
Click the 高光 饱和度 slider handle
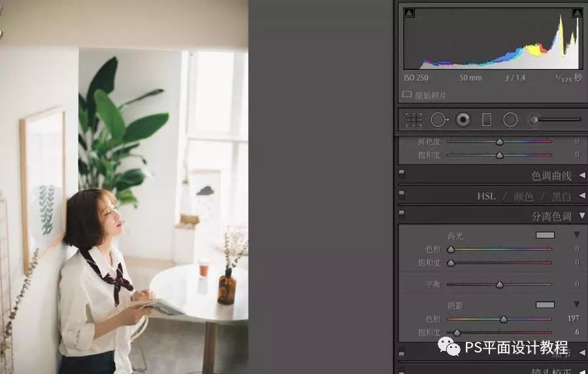pos(451,263)
